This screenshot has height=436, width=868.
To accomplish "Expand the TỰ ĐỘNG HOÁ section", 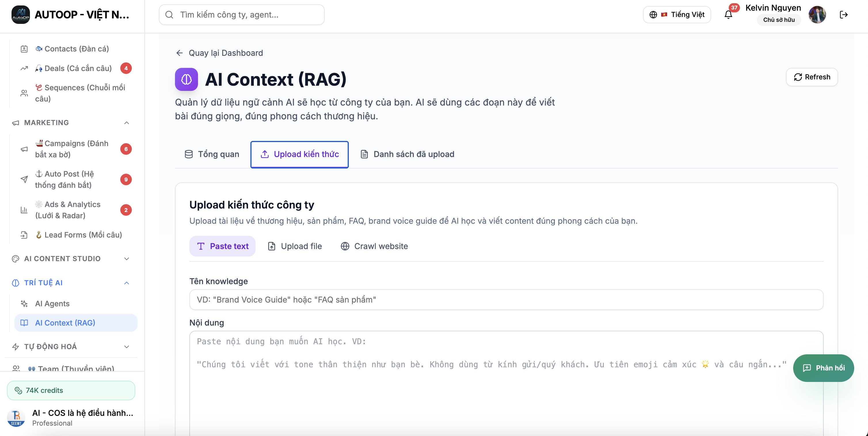I will coord(127,347).
